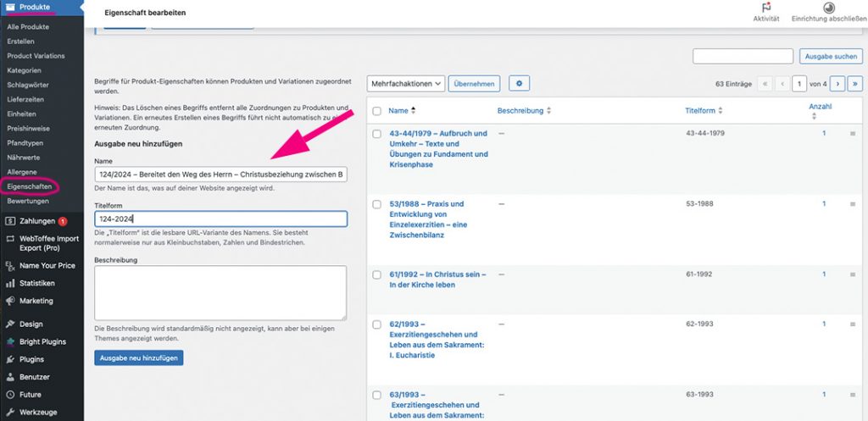Screen dimensions: 868x421
Task: Click into the Beschreibung text area
Action: pos(220,292)
